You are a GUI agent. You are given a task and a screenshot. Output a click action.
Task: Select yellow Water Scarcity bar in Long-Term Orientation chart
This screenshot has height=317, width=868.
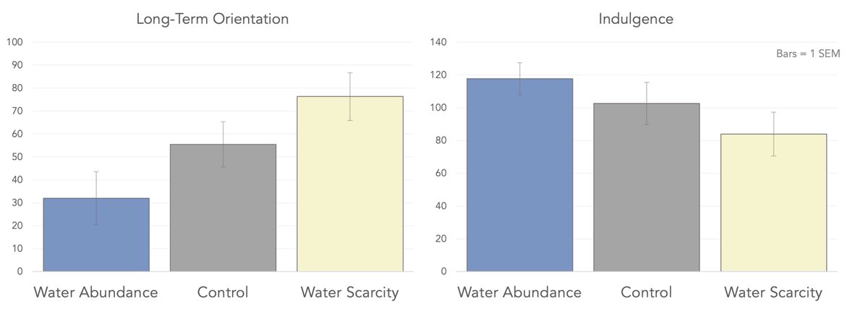[350, 188]
